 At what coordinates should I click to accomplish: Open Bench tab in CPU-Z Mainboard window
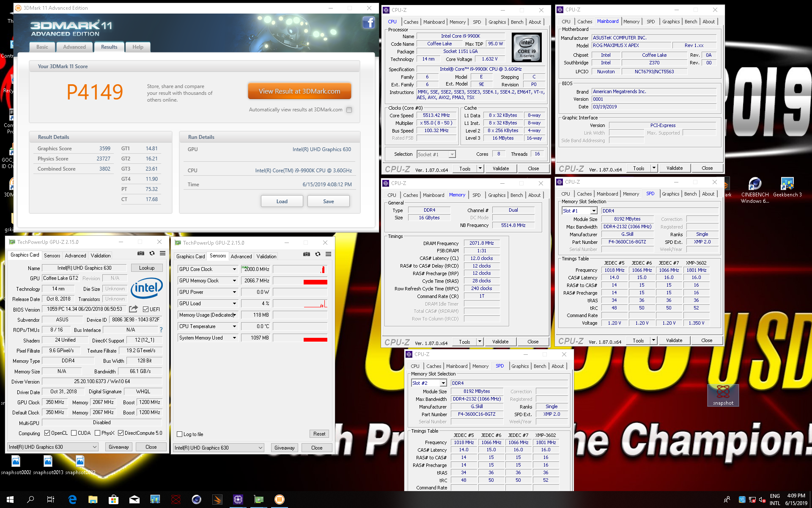click(x=691, y=22)
